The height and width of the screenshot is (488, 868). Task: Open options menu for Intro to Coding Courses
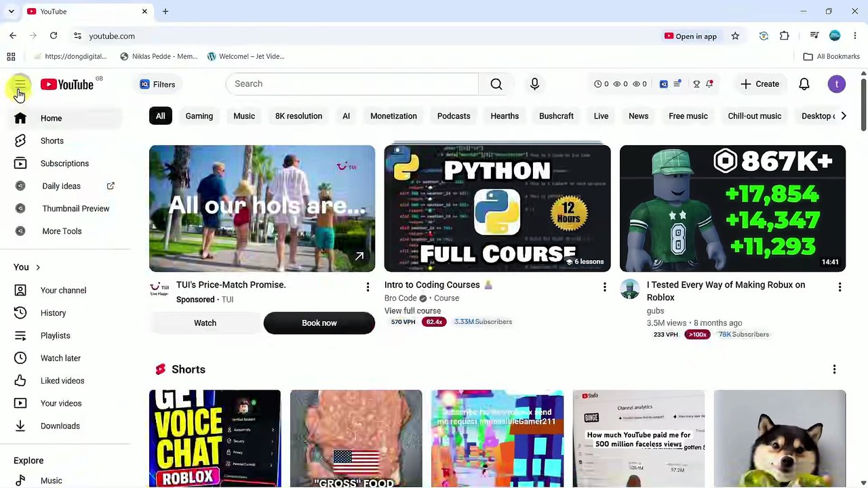coord(604,287)
